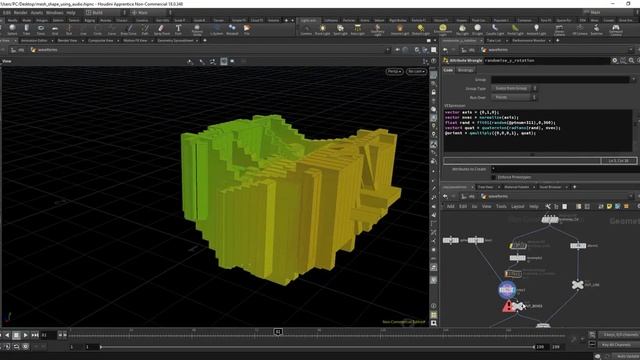Add a Point Light from shelf
Viewport: 640px width, 360px height.
pos(322,29)
